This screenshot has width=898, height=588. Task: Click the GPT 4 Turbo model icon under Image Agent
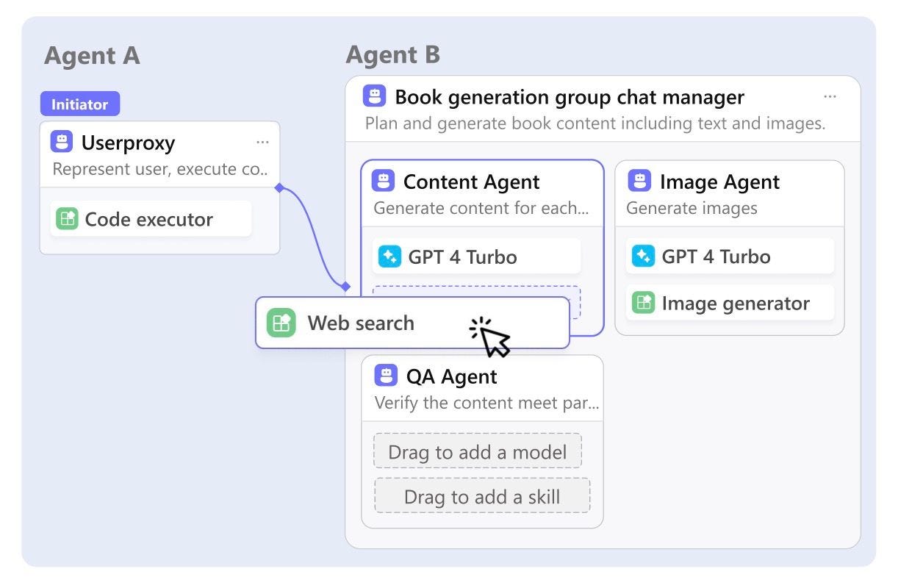tap(642, 256)
